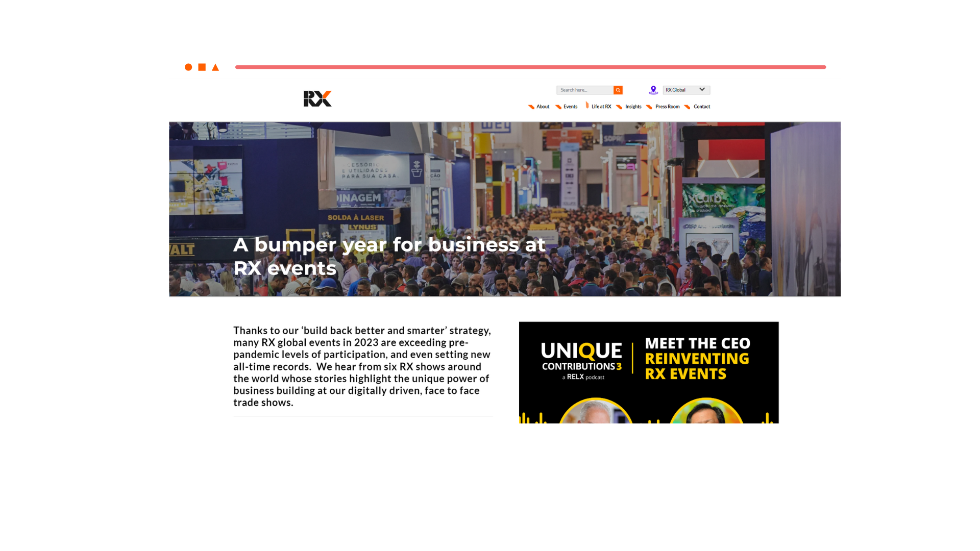Click the orange marker beside About

point(531,107)
